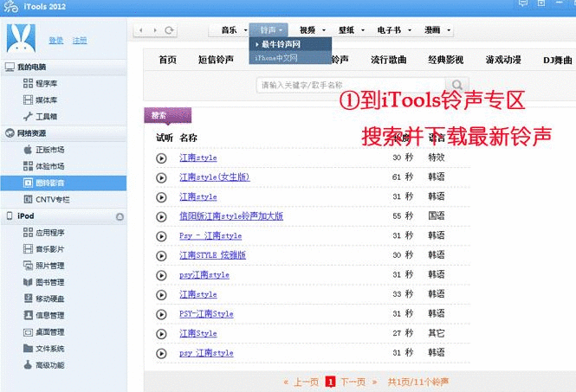The height and width of the screenshot is (392, 576).
Task: Click the refresh page icon
Action: (x=169, y=30)
